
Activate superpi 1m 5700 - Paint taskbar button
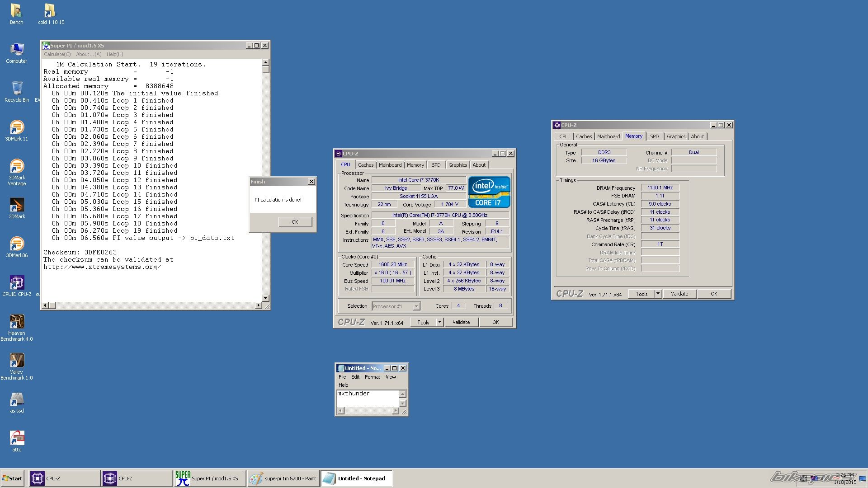[x=283, y=479]
